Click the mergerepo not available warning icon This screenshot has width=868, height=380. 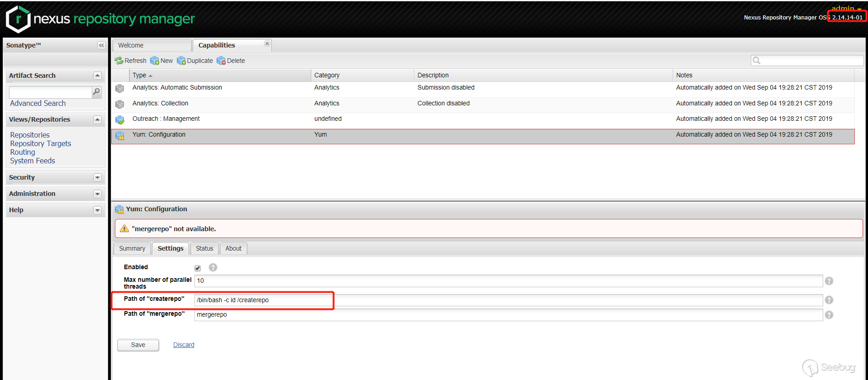tap(124, 228)
